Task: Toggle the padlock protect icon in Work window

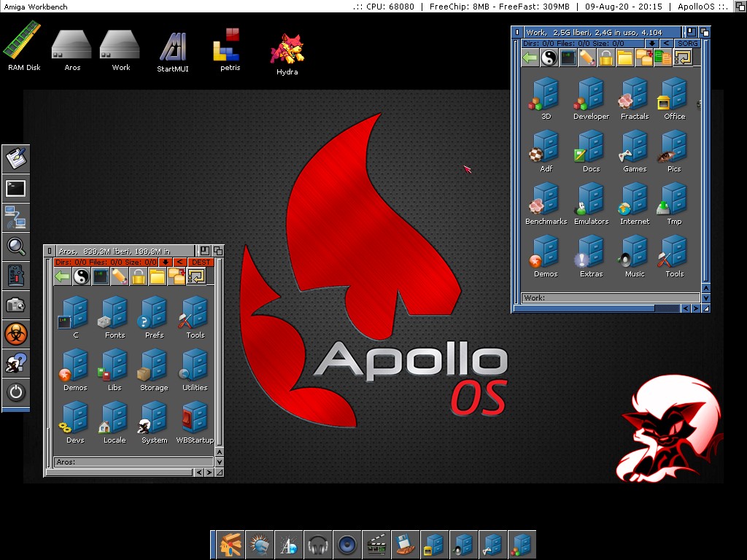Action: (605, 58)
